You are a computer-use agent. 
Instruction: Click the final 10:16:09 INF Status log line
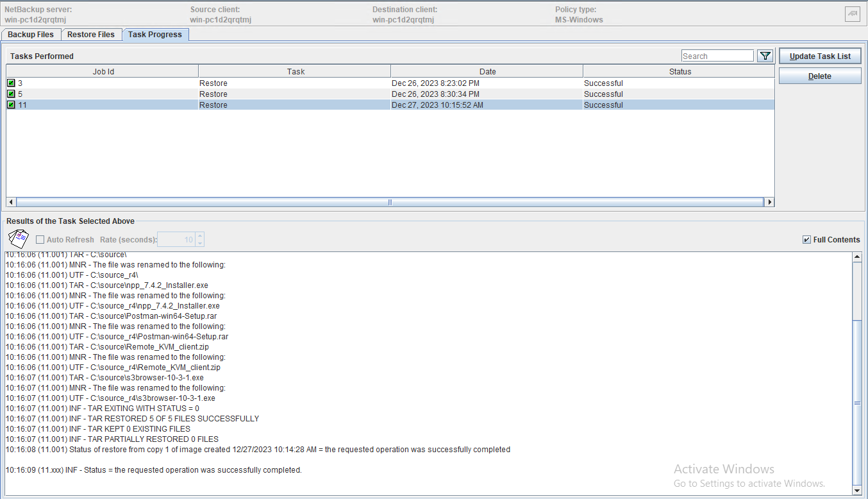click(153, 470)
